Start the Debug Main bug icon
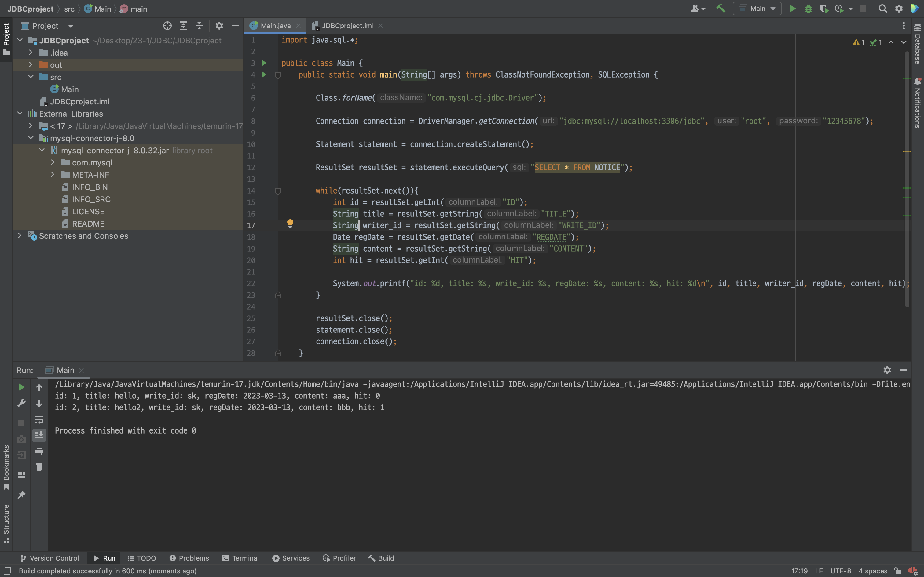Image resolution: width=924 pixels, height=577 pixels. click(x=808, y=9)
